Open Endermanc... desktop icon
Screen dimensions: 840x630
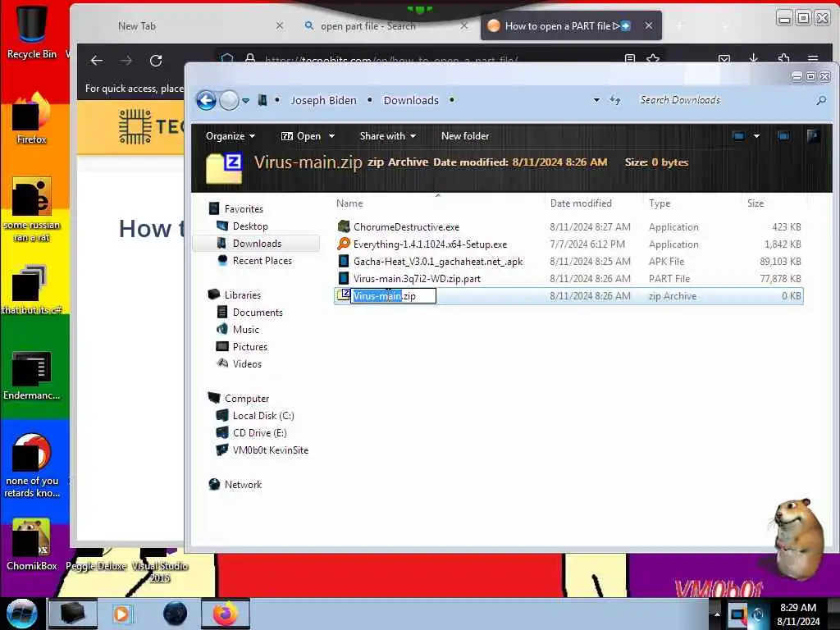pyautogui.click(x=32, y=375)
